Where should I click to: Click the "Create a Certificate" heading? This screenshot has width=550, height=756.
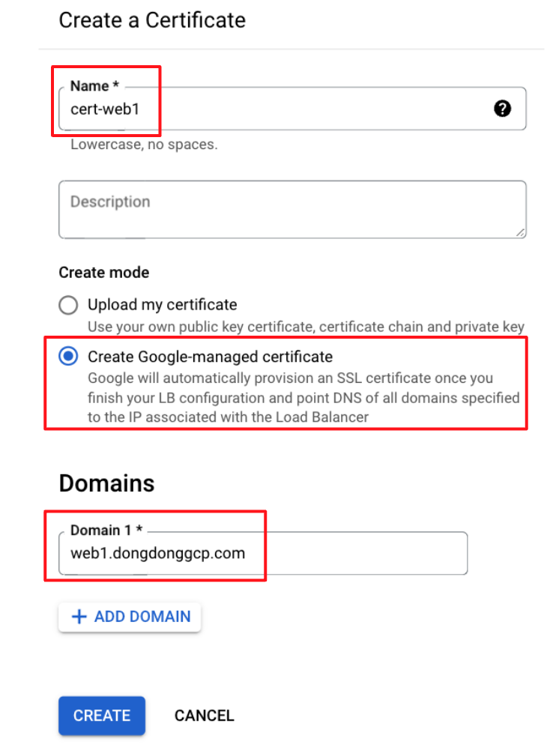click(x=152, y=20)
